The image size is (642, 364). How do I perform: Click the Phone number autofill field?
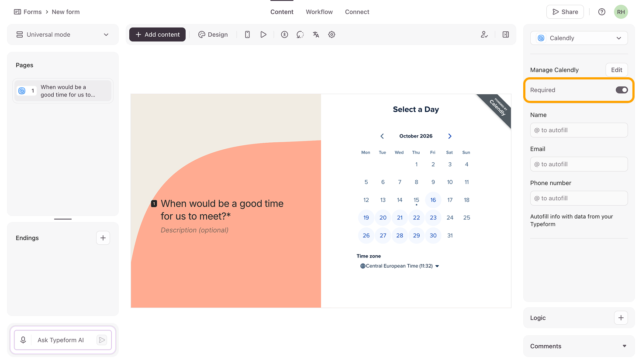pos(579,198)
